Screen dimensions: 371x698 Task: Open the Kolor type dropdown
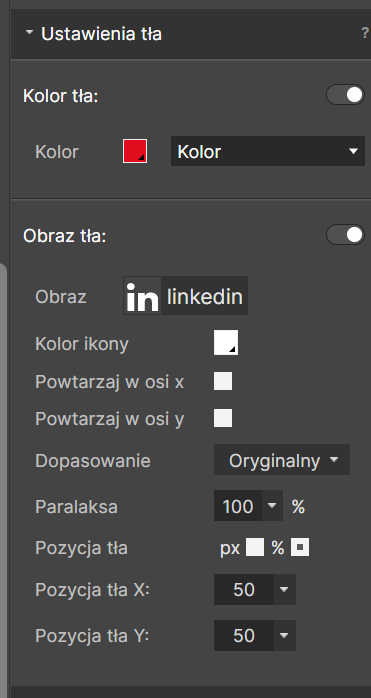[x=268, y=151]
